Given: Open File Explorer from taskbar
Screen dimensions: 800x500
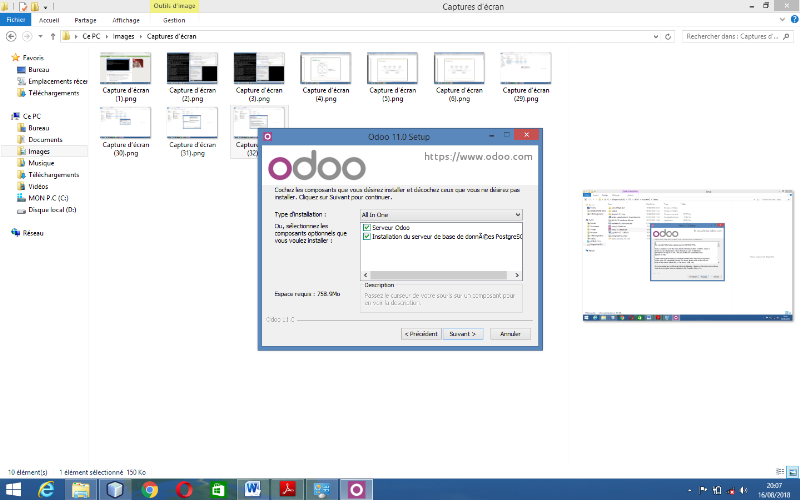Looking at the screenshot, I should click(81, 490).
